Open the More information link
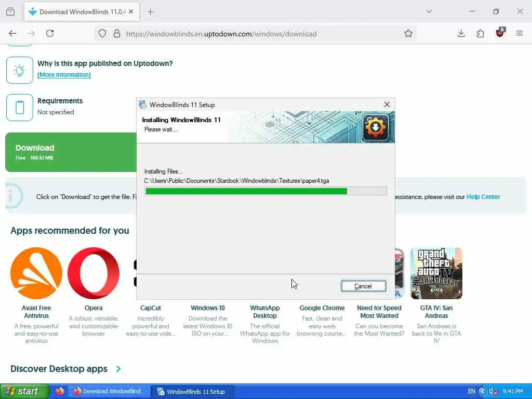Screen dimensions: 532x399 pos(64,75)
